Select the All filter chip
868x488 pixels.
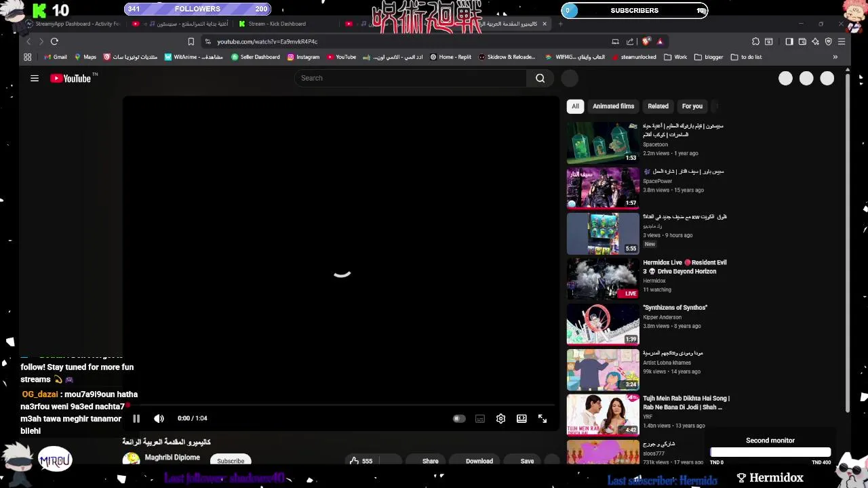pyautogui.click(x=575, y=106)
